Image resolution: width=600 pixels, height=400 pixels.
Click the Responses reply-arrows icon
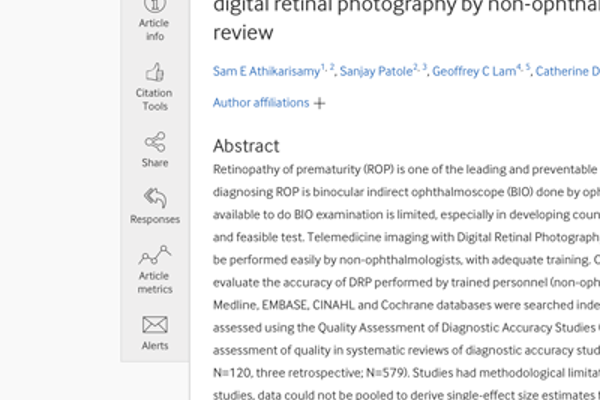[154, 198]
